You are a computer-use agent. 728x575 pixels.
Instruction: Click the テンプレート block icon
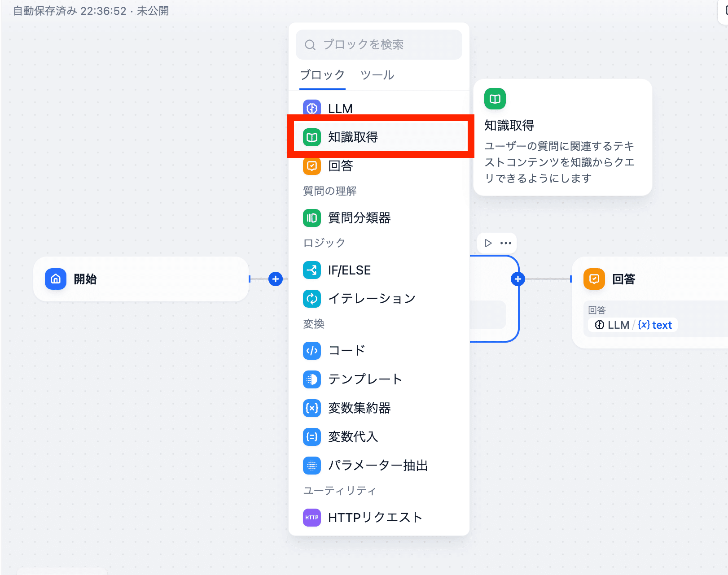tap(311, 379)
